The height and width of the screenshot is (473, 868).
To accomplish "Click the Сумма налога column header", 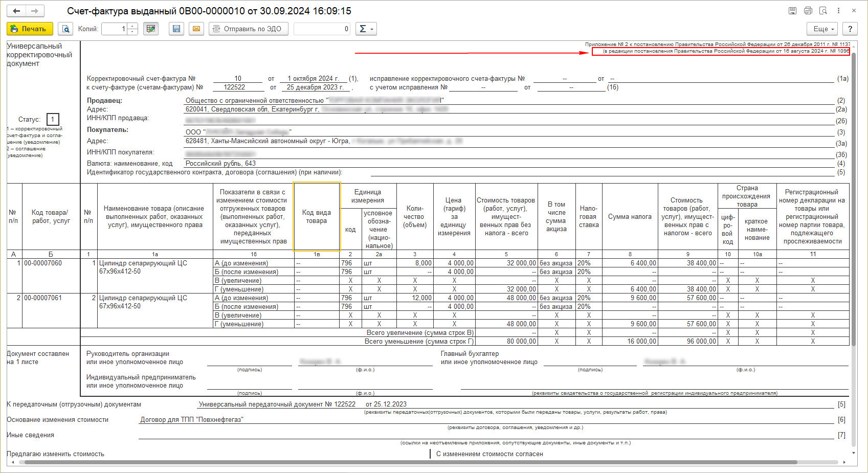I will pyautogui.click(x=630, y=217).
